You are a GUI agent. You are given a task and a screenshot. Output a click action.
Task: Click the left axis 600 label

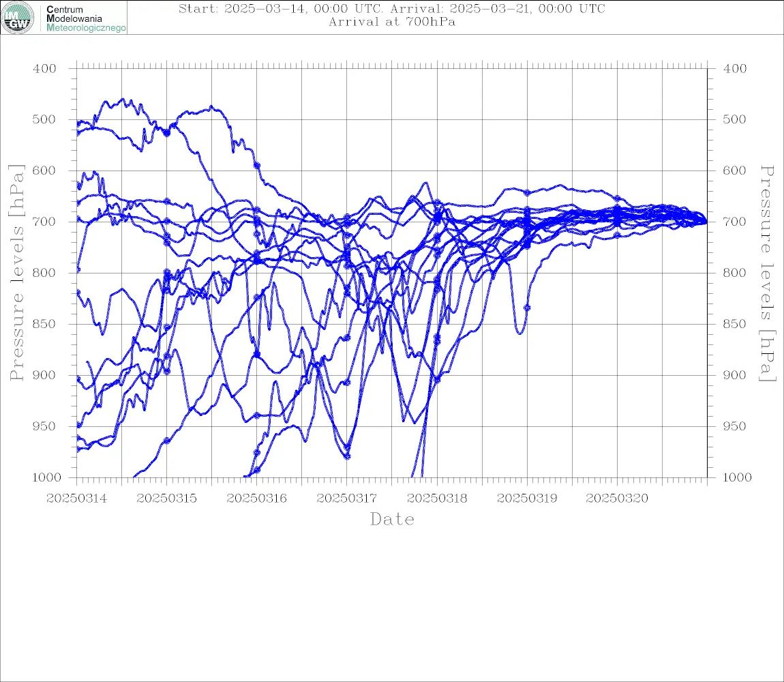[44, 170]
